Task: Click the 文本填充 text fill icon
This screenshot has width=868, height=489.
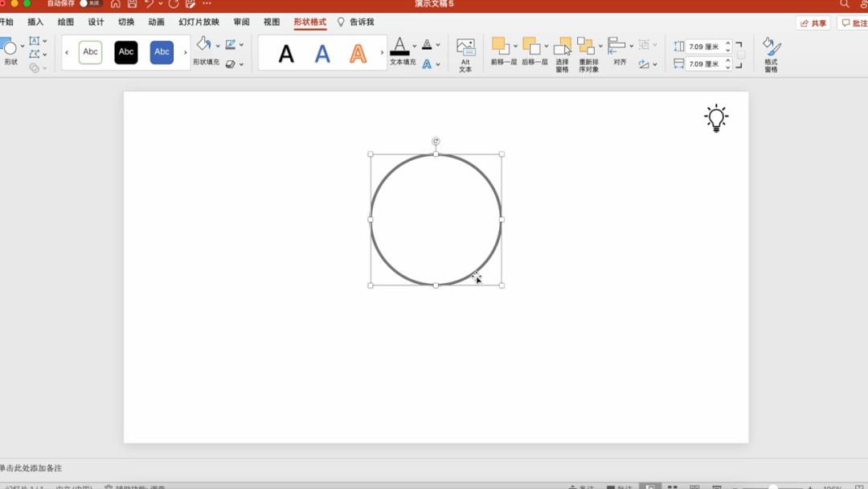Action: click(x=399, y=46)
